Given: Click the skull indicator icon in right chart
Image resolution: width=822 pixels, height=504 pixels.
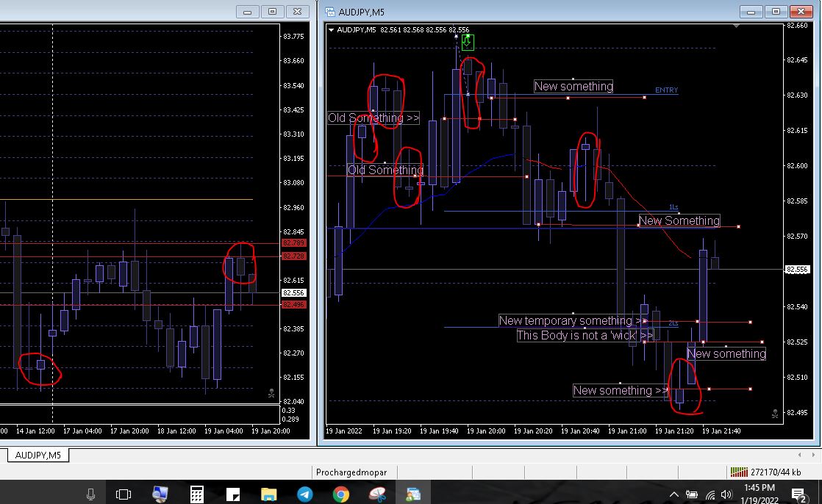Looking at the screenshot, I should click(x=773, y=414).
